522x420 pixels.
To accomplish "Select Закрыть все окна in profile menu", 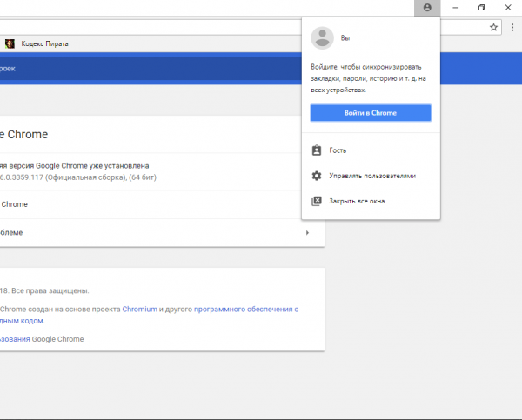I will point(357,201).
